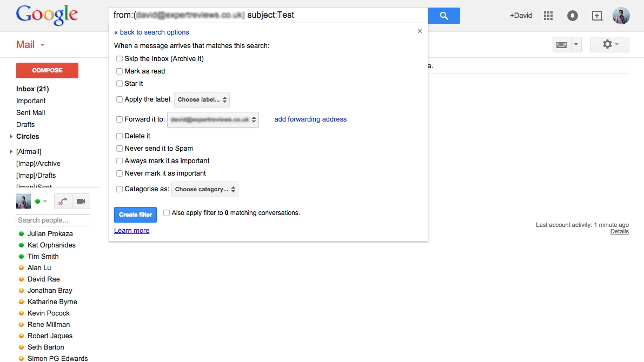Click the 'Search people...' field

[x=53, y=220]
